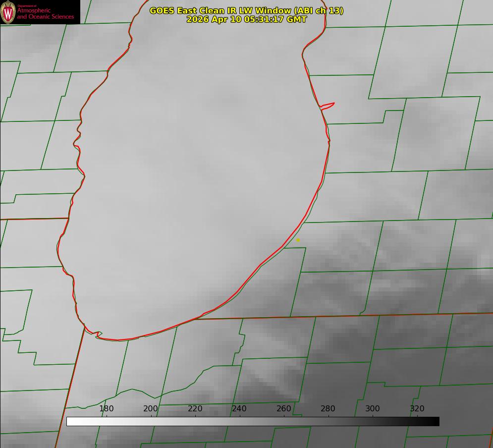493x448 pixels.
Task: Click the small harbor notch on the southwestern shoreline
Action: pos(99,334)
